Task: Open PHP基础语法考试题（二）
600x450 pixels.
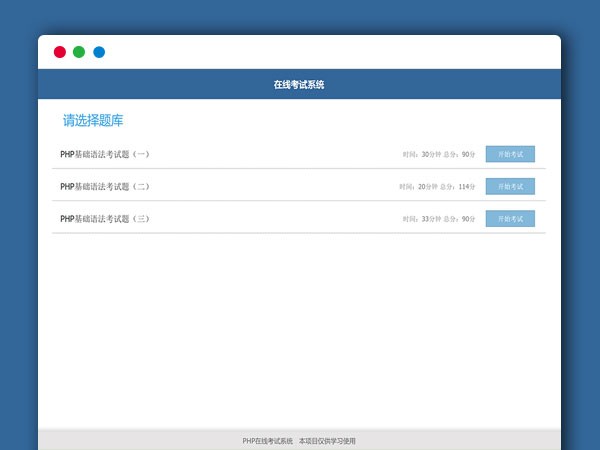Action: (105, 186)
